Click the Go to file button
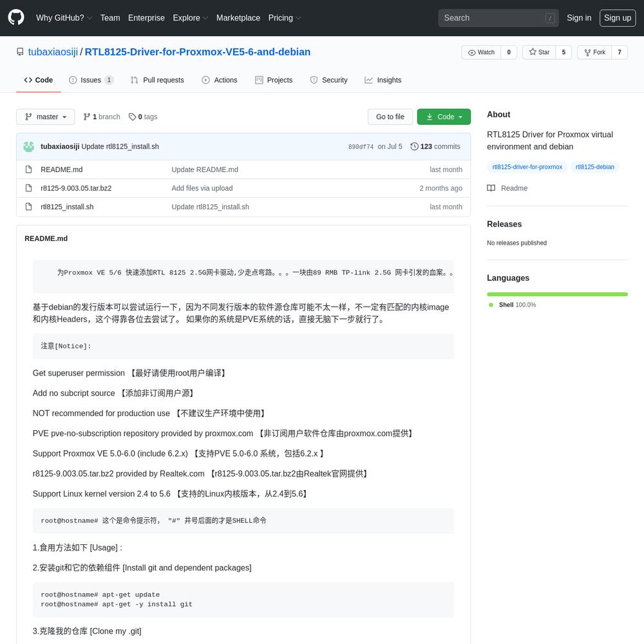This screenshot has width=644, height=644. [x=390, y=117]
